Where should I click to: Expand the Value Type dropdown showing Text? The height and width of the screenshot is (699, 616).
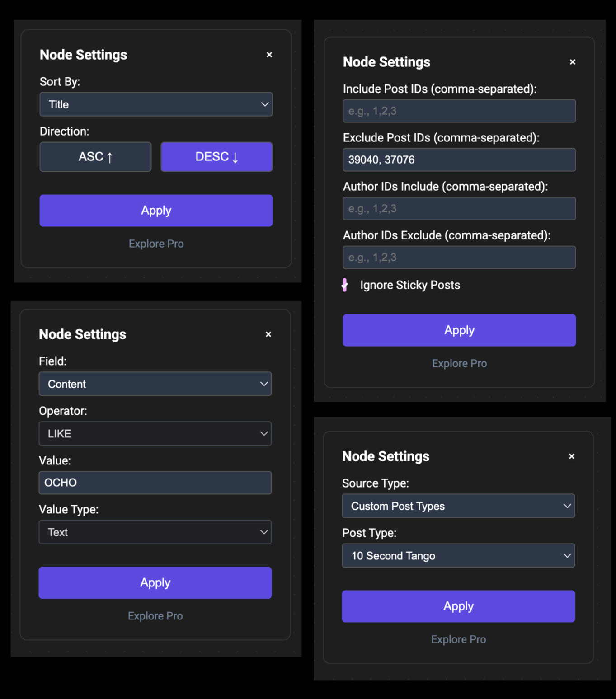[155, 532]
